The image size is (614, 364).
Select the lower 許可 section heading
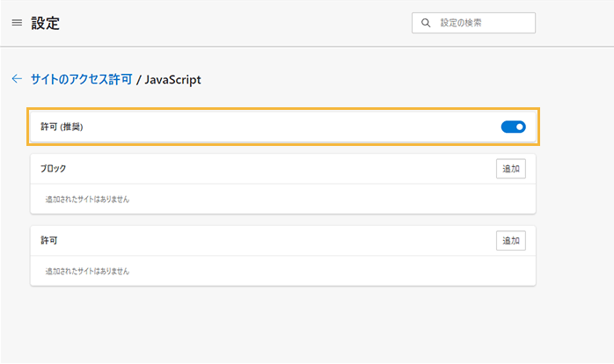point(49,240)
